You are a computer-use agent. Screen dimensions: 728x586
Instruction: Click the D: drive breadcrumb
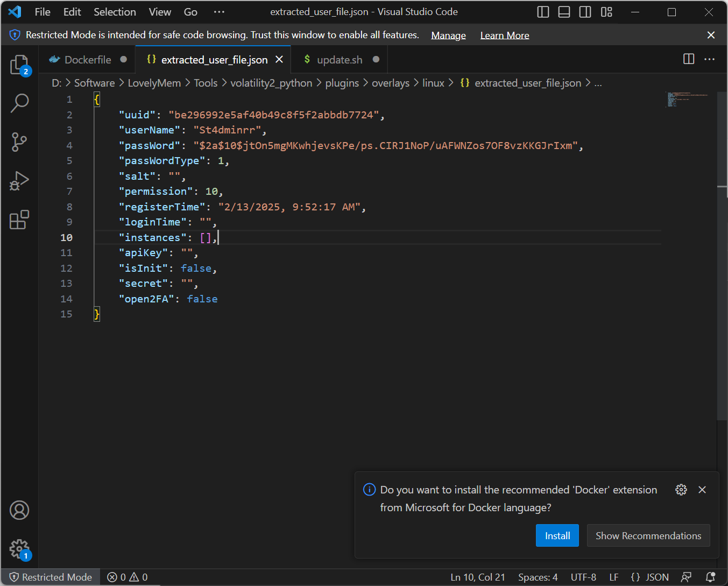56,83
